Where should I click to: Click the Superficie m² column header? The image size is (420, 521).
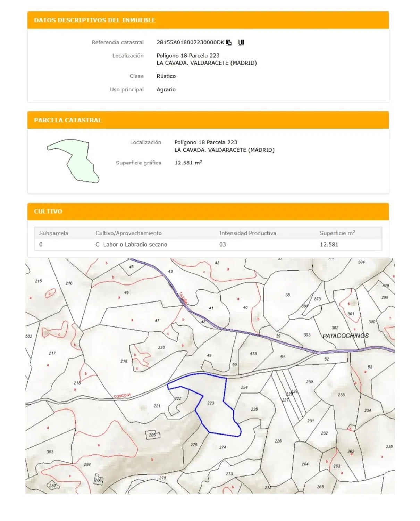pyautogui.click(x=337, y=233)
